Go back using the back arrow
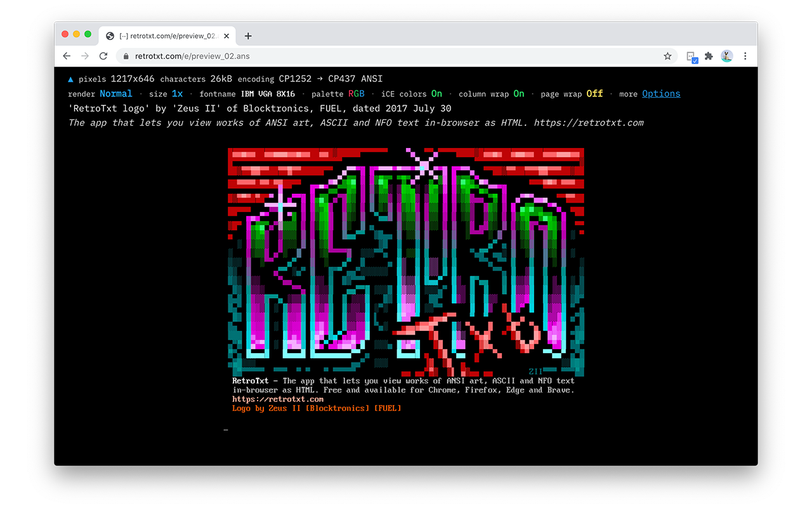 click(x=67, y=56)
